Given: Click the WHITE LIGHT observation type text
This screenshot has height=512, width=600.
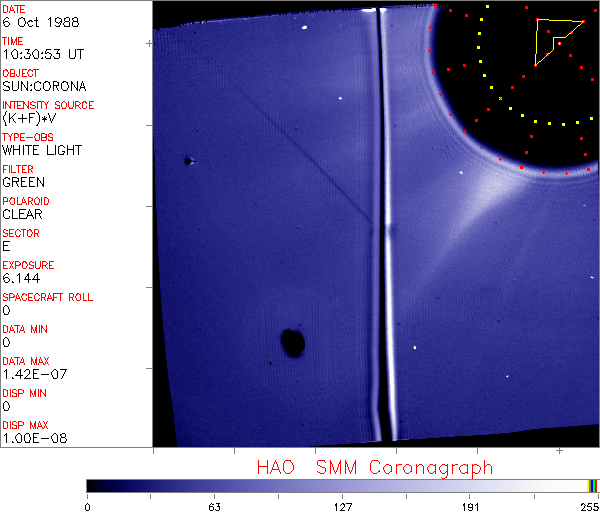Looking at the screenshot, I should coord(42,150).
